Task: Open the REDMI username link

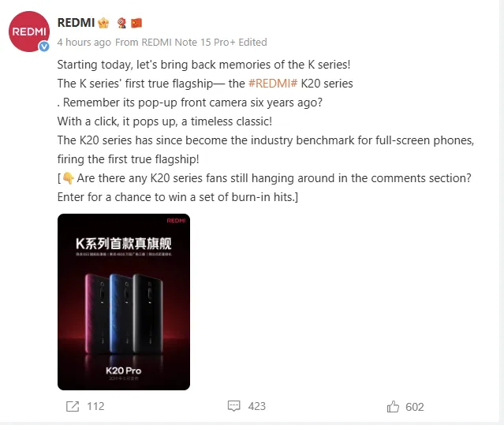Action: [77, 23]
